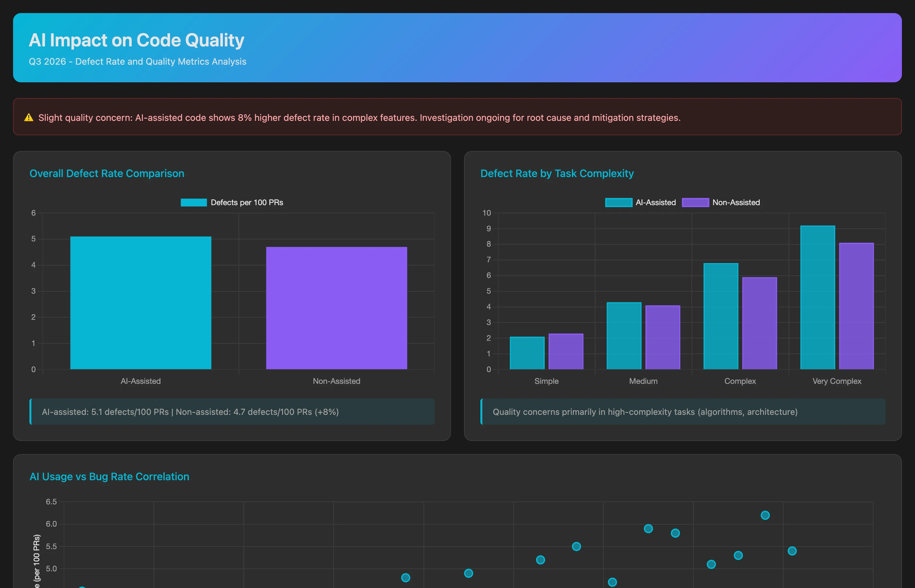Click the Medium AI-Assisted teal bar
Viewport: 915px width, 588px height.
click(624, 335)
